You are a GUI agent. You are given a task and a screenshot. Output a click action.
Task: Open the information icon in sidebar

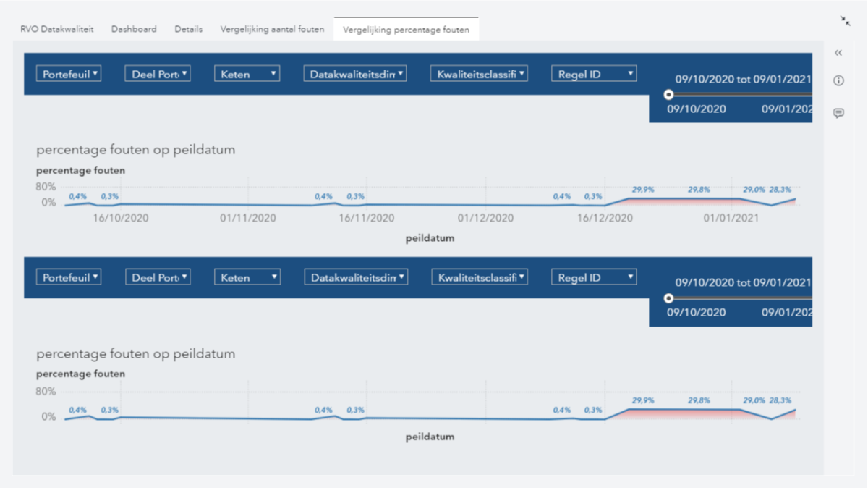point(838,81)
